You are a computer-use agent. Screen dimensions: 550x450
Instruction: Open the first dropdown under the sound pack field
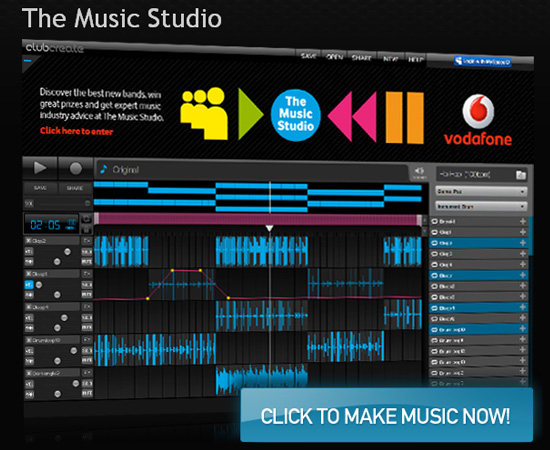point(481,192)
